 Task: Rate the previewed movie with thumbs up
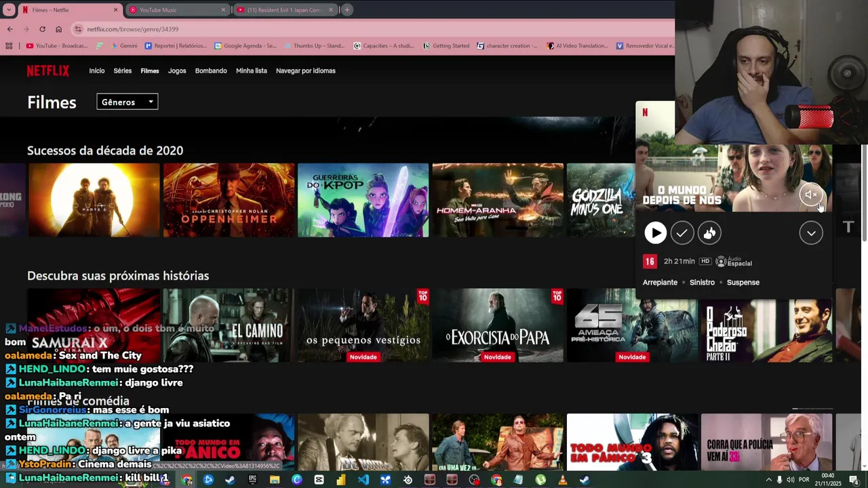tap(709, 233)
